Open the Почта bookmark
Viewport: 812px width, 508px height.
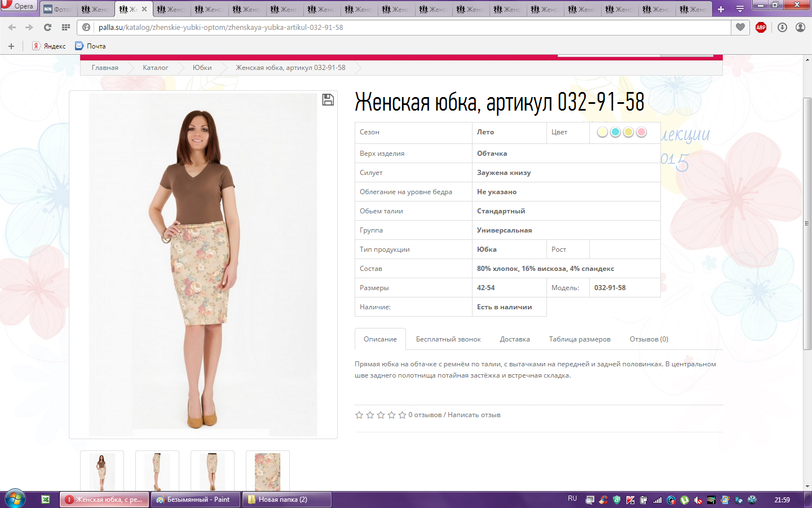coord(91,46)
